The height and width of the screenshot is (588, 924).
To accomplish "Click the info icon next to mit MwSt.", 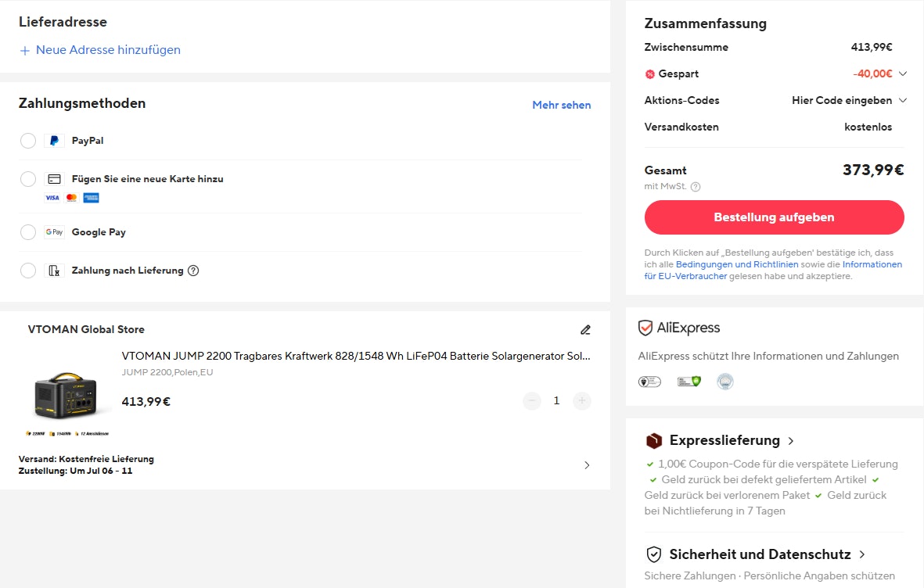I will [x=696, y=187].
